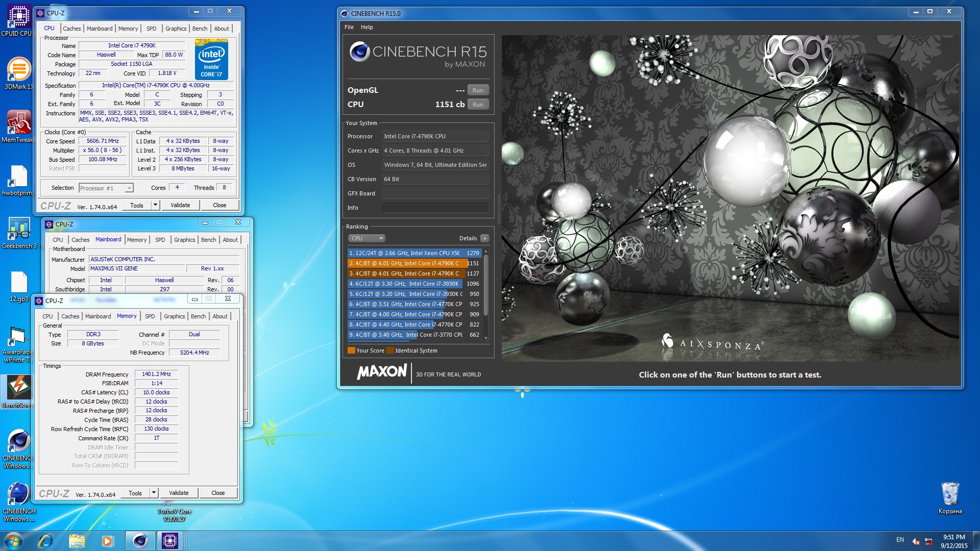Screen dimensions: 980x551
Task: Run the CPU benchmark
Action: [478, 105]
